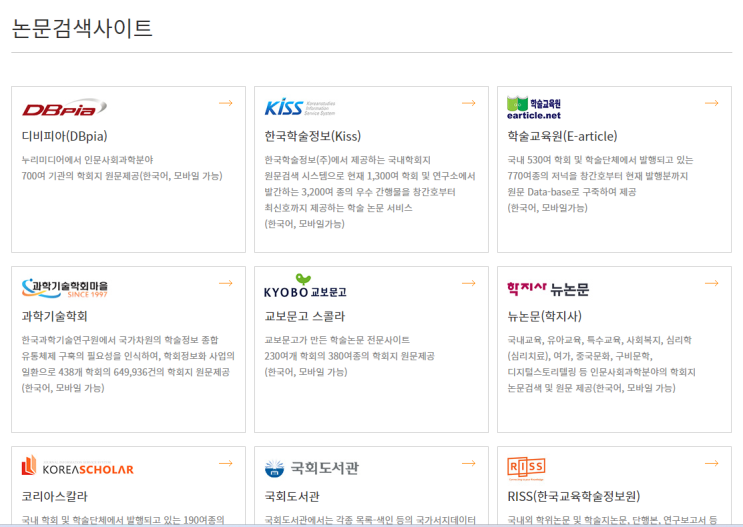Click the orange arrow on the RISS card
Viewport: 743px width, 527px height.
(711, 463)
